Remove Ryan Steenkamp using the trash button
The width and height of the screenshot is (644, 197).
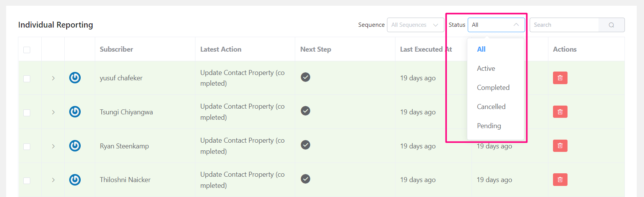(560, 146)
